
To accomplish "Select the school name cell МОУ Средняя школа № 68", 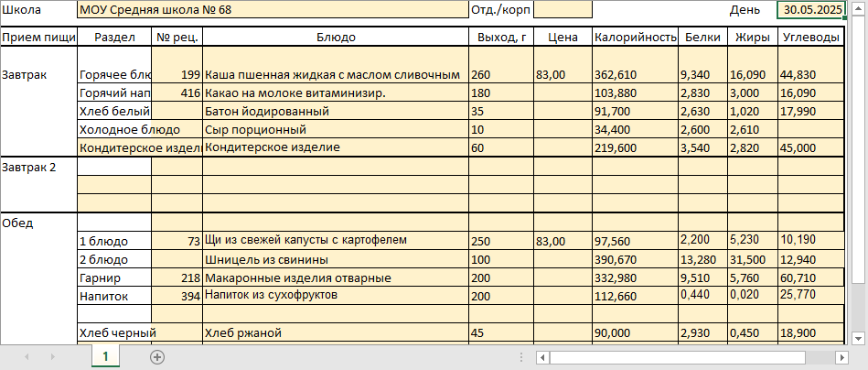I will click(x=273, y=10).
